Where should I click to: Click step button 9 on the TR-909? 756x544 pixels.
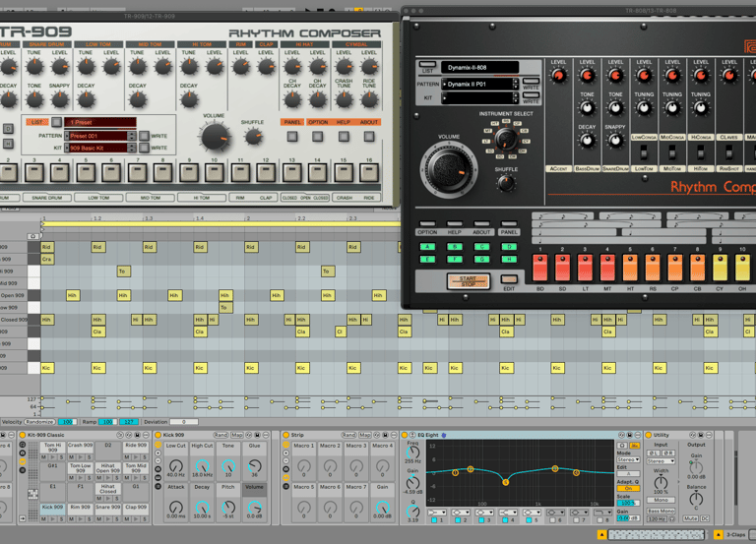click(x=189, y=172)
